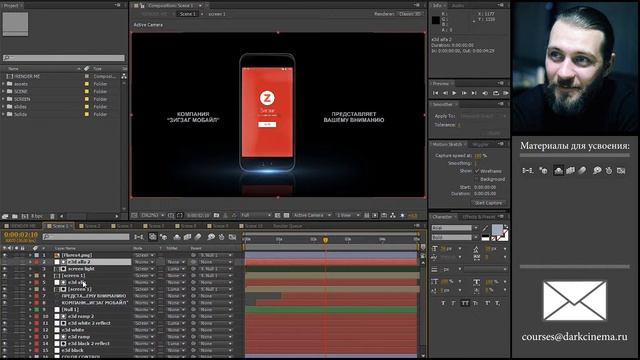Apply all caps in Character panel
This screenshot has width=640, height=360.
coord(465,303)
